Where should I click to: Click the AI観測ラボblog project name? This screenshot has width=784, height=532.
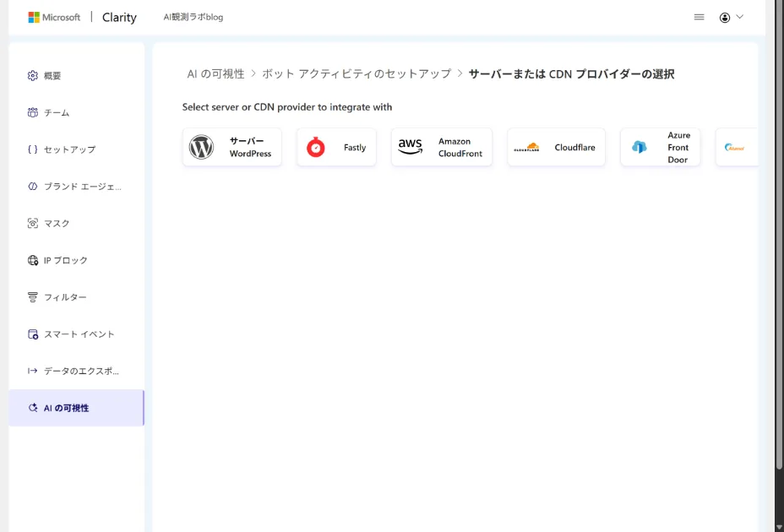click(x=192, y=16)
